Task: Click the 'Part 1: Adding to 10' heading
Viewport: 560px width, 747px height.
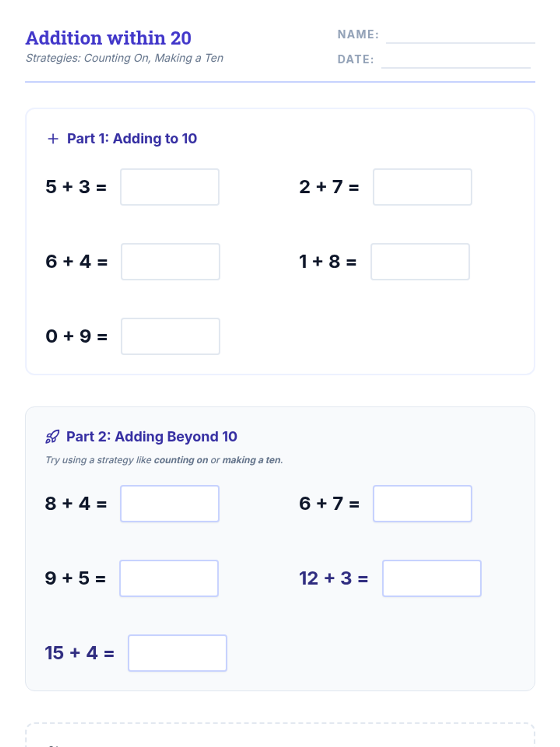Action: 132,139
